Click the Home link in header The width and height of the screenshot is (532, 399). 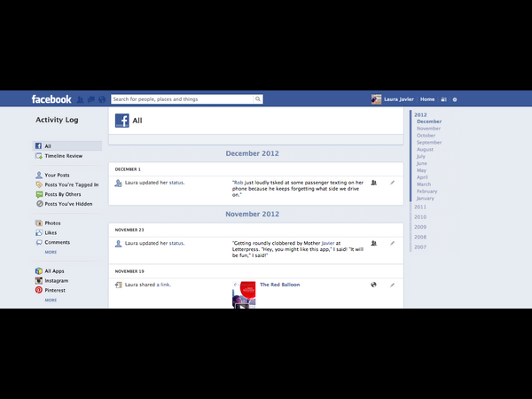coord(427,99)
